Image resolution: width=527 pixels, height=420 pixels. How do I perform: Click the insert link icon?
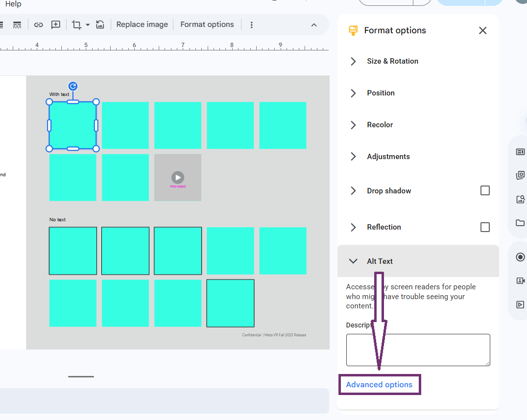click(39, 24)
